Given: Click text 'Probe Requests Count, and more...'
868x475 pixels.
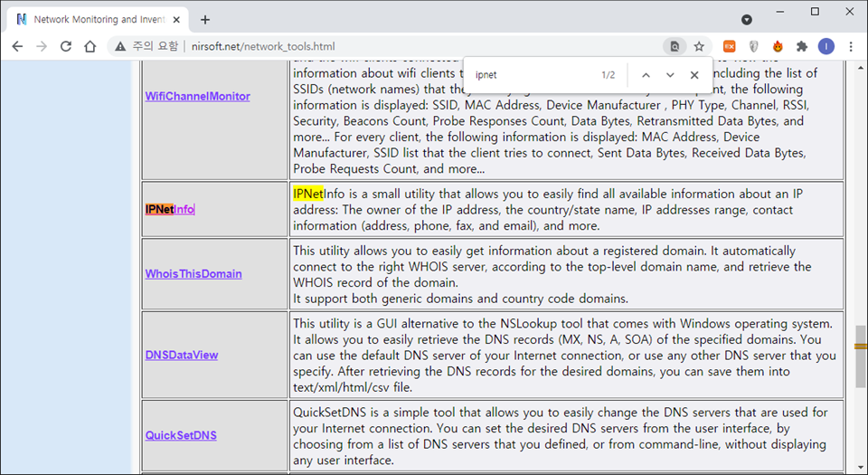Looking at the screenshot, I should (389, 169).
